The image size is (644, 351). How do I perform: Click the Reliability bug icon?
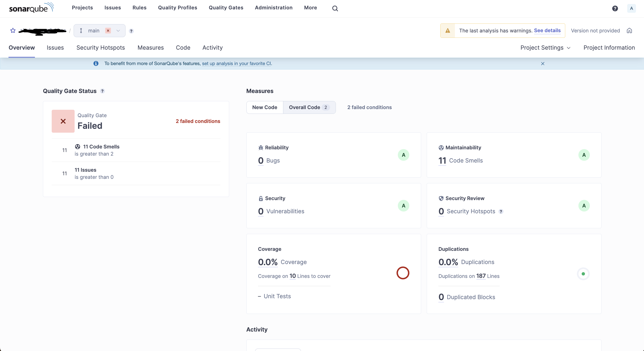(x=261, y=148)
